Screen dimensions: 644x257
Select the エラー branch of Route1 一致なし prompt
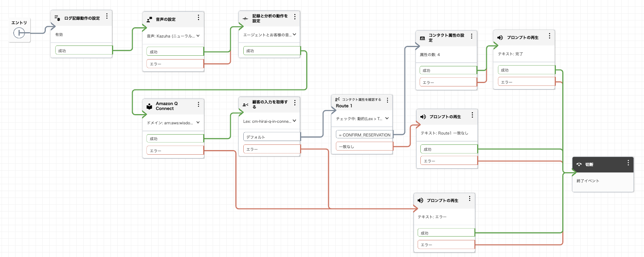coord(449,161)
